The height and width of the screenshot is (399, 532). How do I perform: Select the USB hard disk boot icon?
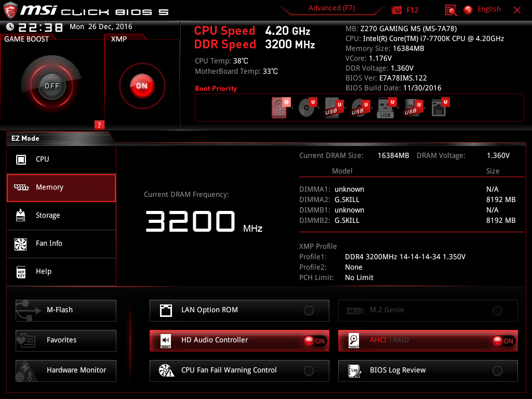(334, 108)
